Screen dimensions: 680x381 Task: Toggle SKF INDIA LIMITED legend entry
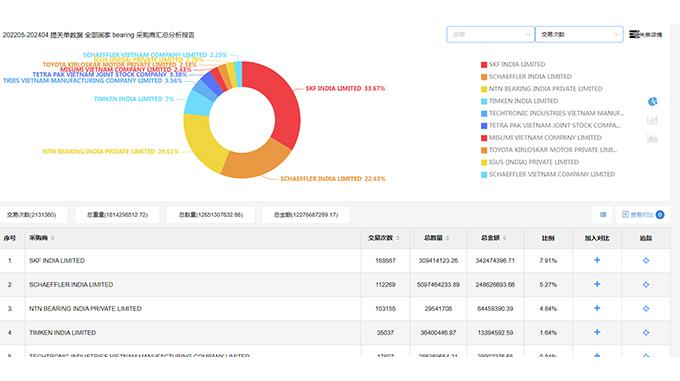(513, 64)
